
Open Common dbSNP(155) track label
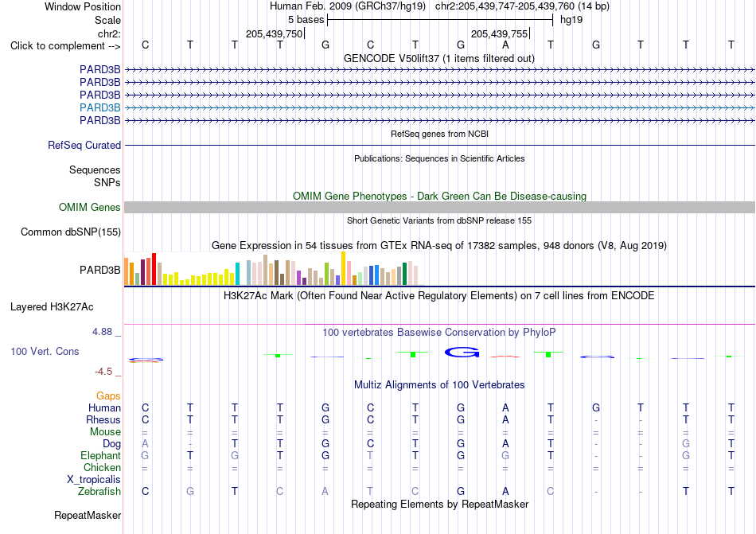[x=70, y=232]
